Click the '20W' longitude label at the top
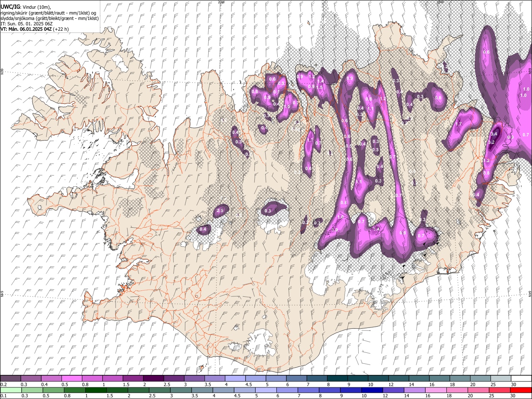This screenshot has width=532, height=399. click(221, 2)
